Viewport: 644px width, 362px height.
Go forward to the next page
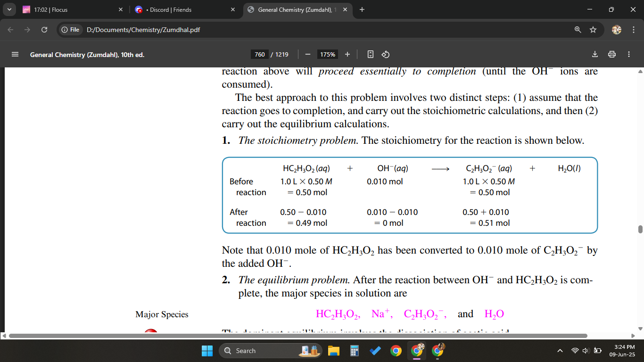click(27, 30)
